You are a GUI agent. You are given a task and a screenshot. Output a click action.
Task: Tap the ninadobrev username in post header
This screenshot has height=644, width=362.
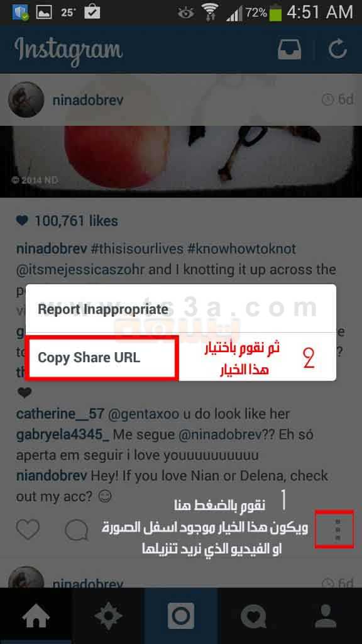(x=87, y=100)
